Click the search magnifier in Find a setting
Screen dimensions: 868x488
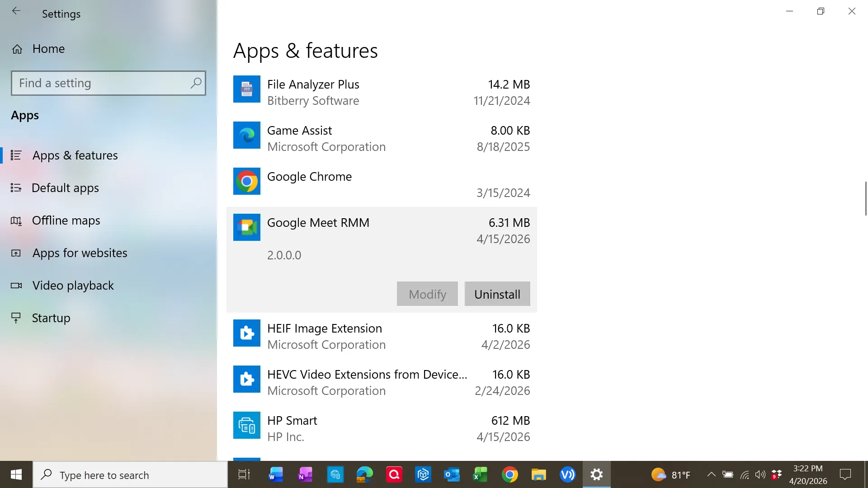(196, 83)
